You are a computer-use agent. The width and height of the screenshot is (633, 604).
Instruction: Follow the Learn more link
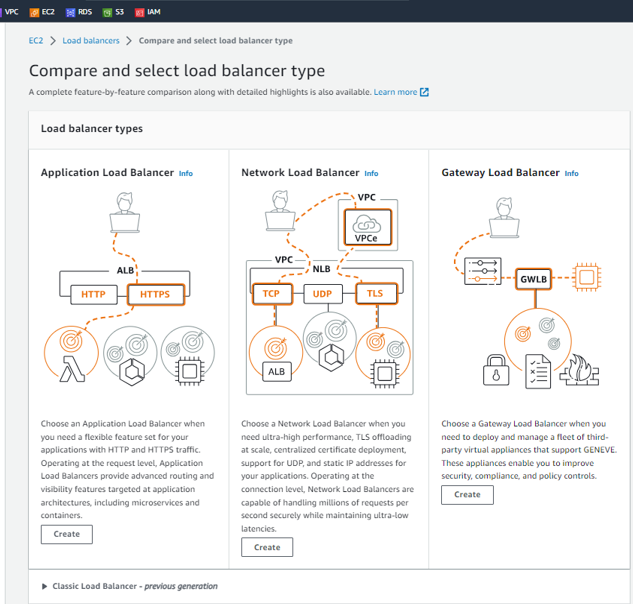395,92
